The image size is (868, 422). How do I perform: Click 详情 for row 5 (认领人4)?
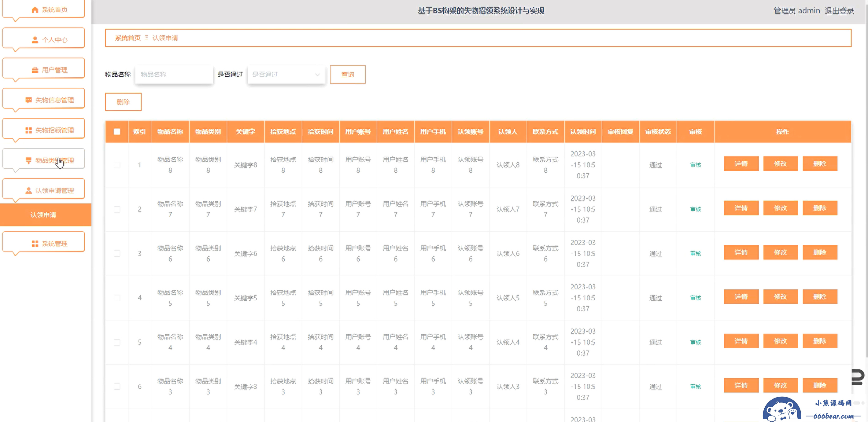coord(741,341)
